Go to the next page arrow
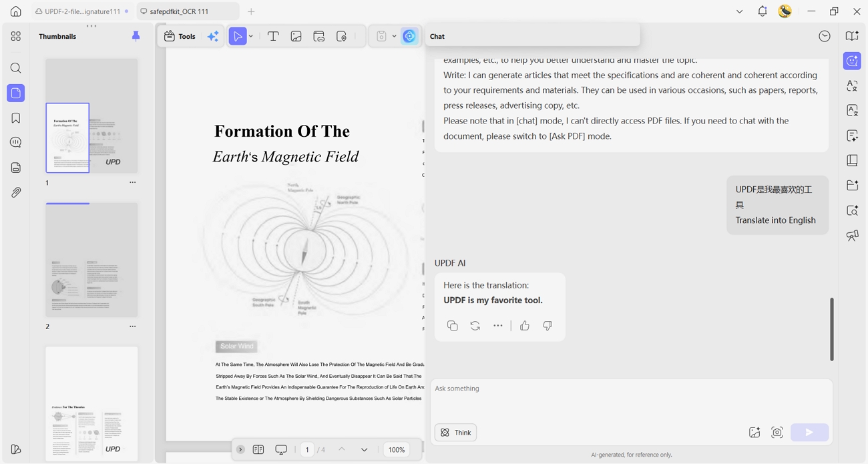The width and height of the screenshot is (868, 464). 364,449
